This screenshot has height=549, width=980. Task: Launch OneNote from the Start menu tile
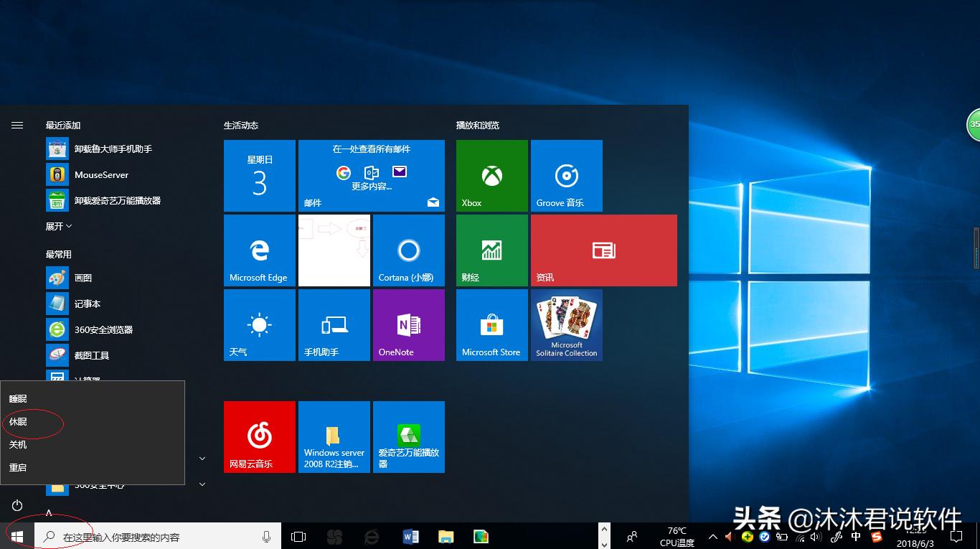(408, 324)
